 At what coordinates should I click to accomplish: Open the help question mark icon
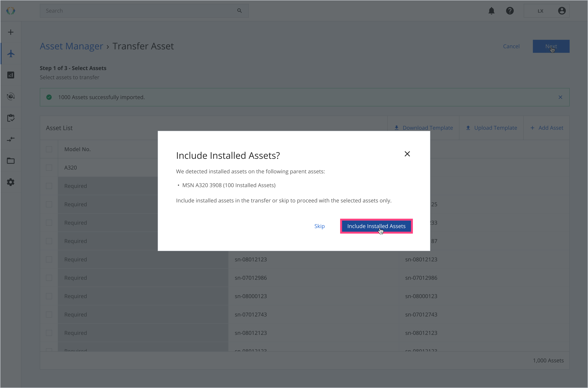(510, 11)
